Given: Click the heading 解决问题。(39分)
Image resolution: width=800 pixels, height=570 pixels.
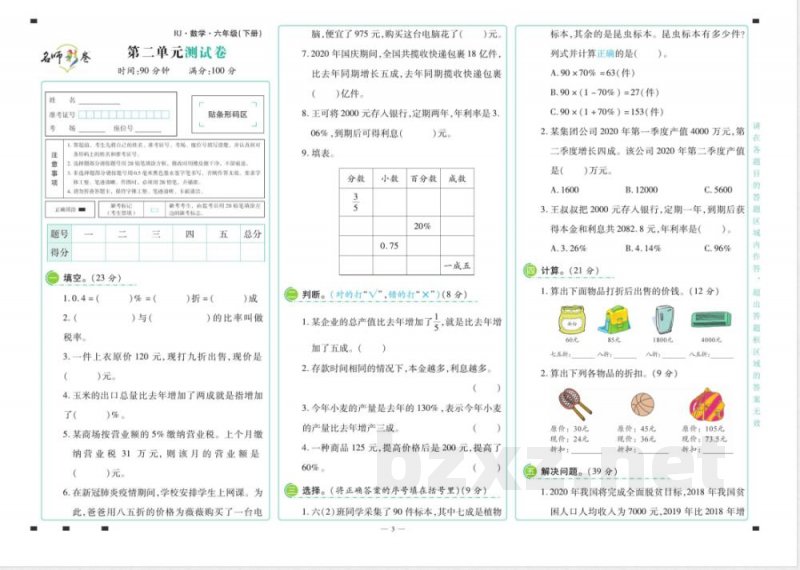Looking at the screenshot, I should click(x=579, y=472).
